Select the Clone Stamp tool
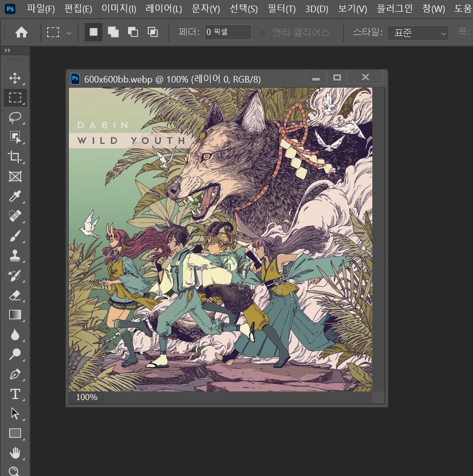Screen dimensions: 473x476 click(x=15, y=256)
